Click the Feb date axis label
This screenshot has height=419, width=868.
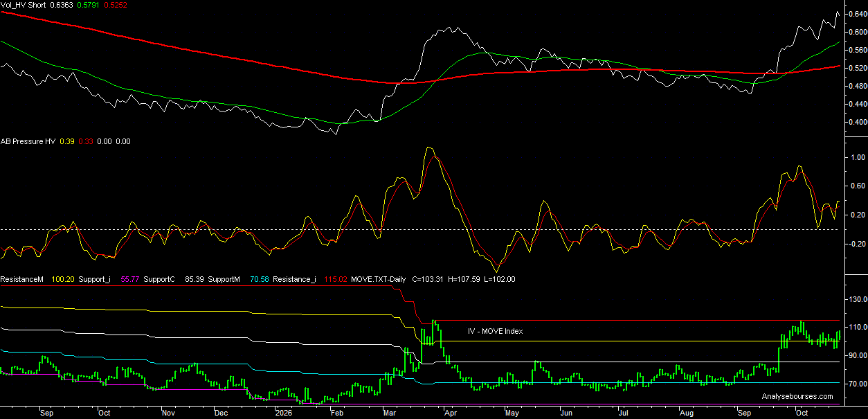pos(336,412)
